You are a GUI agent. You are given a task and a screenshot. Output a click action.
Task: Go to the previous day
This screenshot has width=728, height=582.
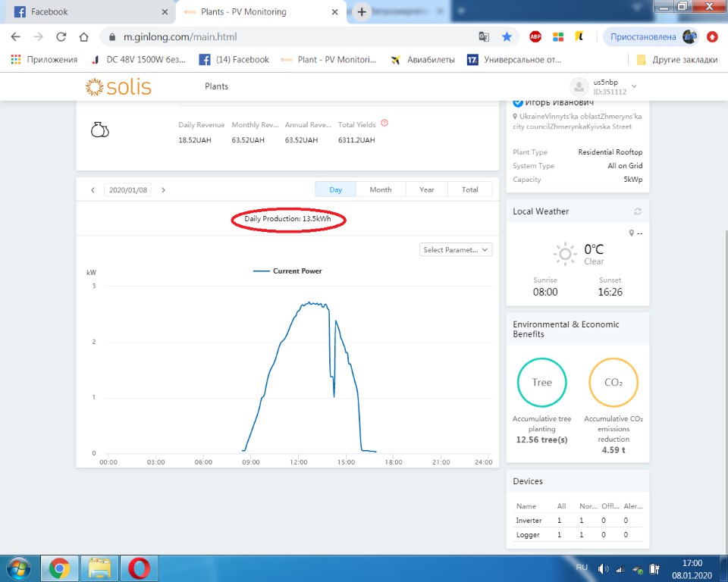[x=93, y=190]
